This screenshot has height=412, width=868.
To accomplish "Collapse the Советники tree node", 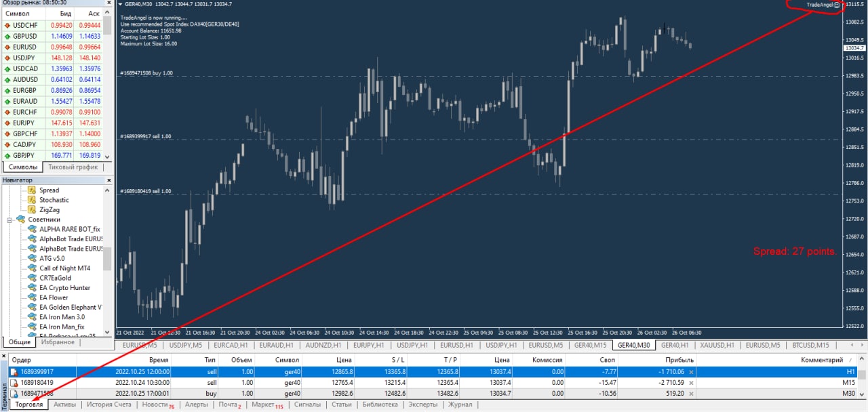I will pyautogui.click(x=10, y=220).
